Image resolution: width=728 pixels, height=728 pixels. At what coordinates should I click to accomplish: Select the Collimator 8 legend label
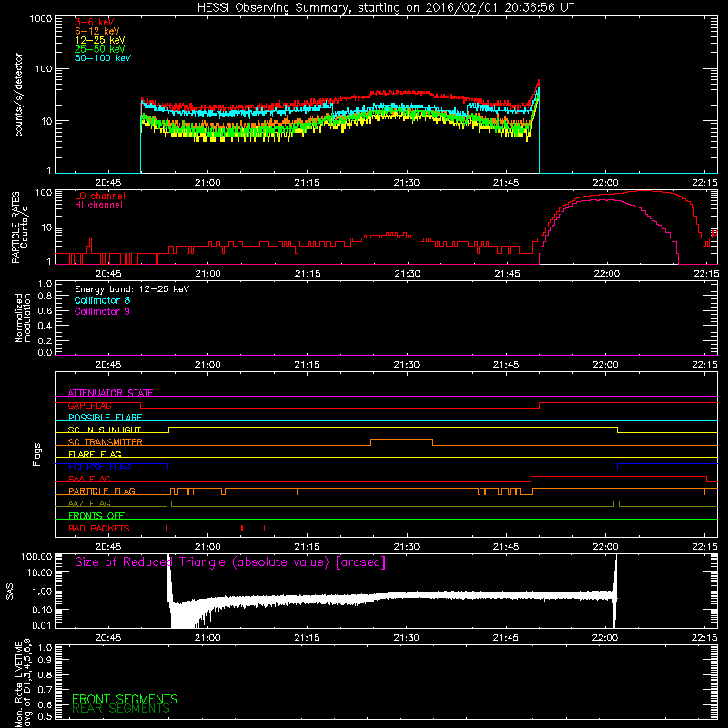[102, 300]
